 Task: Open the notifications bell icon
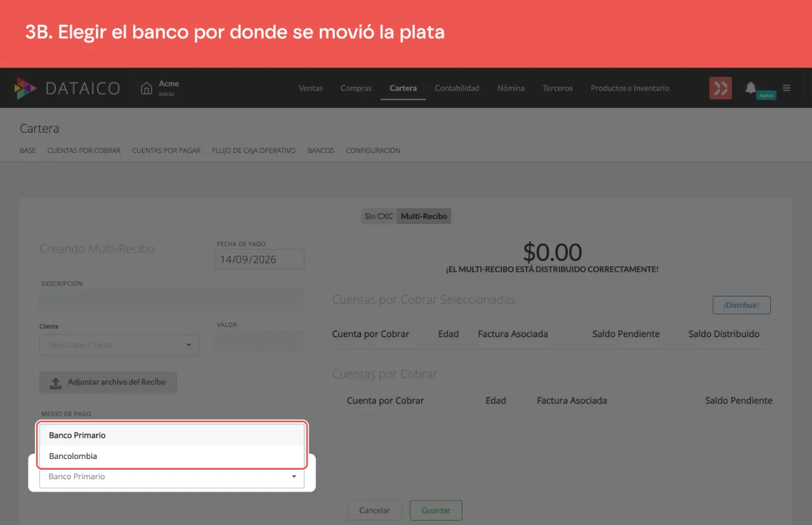(x=750, y=88)
